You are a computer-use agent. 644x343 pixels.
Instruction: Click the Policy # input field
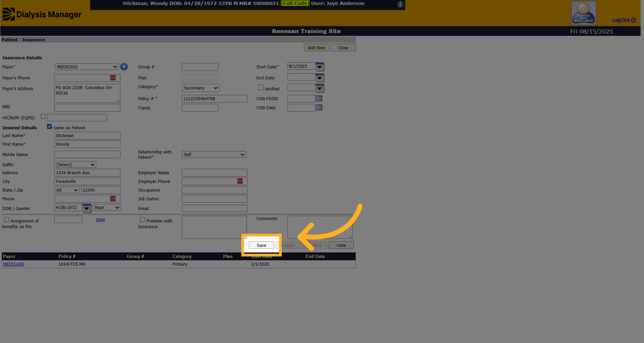(x=214, y=99)
